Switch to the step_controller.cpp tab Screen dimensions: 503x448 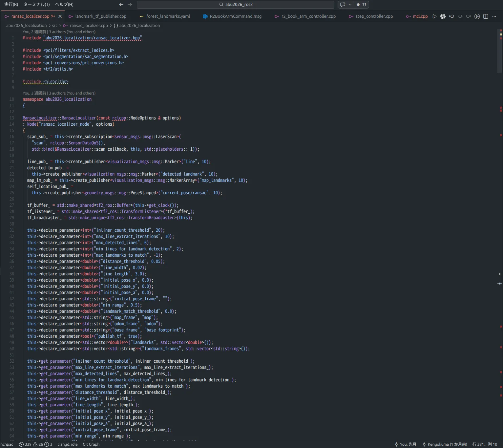coord(374,16)
